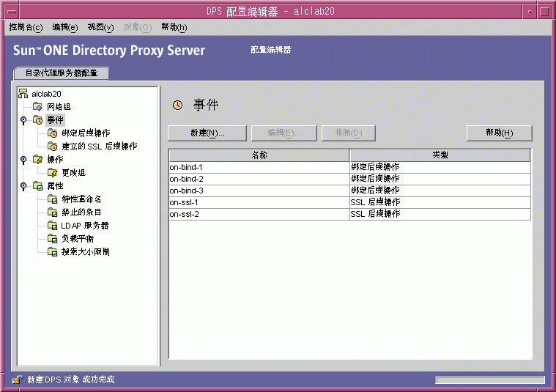
Task: Select the on-ssl-2 table row
Action: coord(349,214)
